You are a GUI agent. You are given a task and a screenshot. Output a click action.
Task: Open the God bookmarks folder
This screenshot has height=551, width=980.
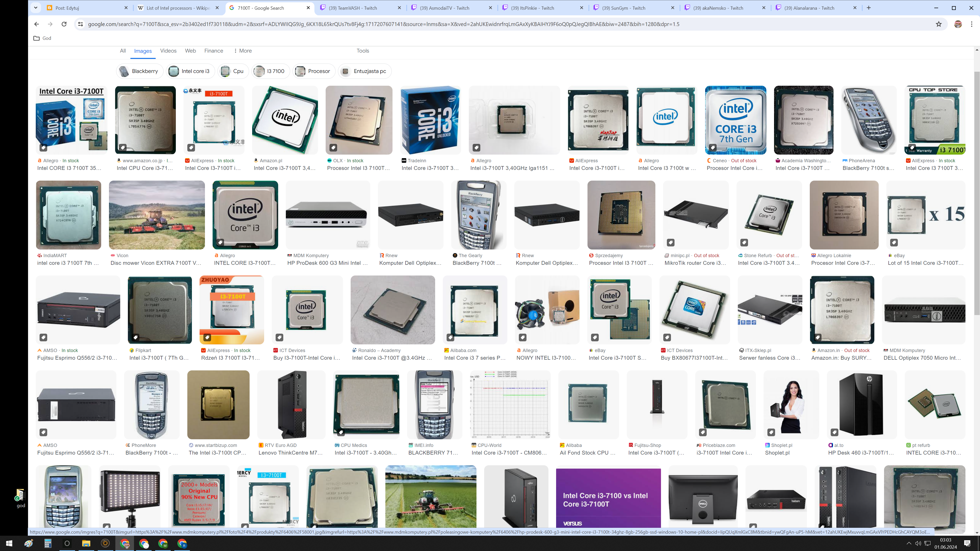[x=42, y=38]
